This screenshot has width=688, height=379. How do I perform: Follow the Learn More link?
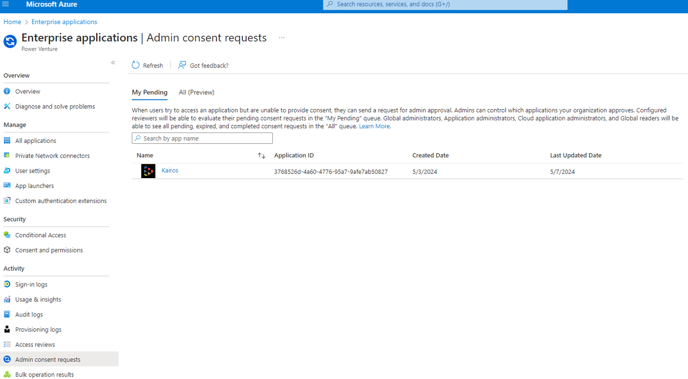click(375, 126)
